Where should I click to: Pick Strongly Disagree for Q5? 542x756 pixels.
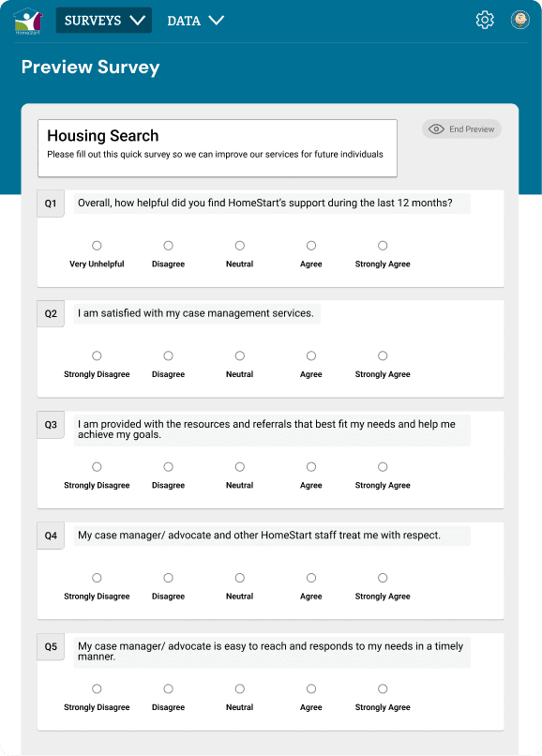(97, 688)
